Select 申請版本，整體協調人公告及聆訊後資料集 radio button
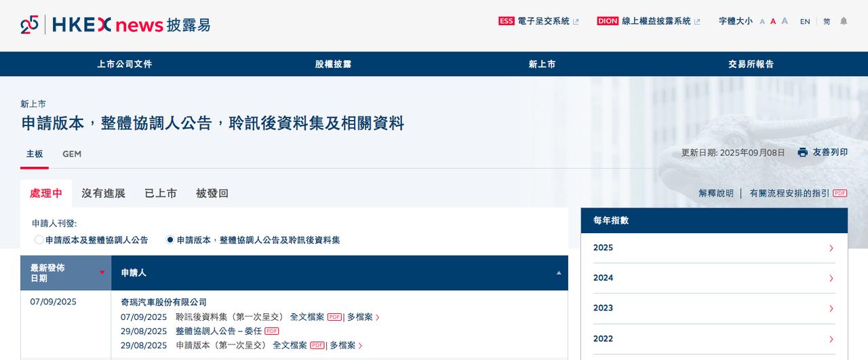The height and width of the screenshot is (360, 868). tap(170, 240)
